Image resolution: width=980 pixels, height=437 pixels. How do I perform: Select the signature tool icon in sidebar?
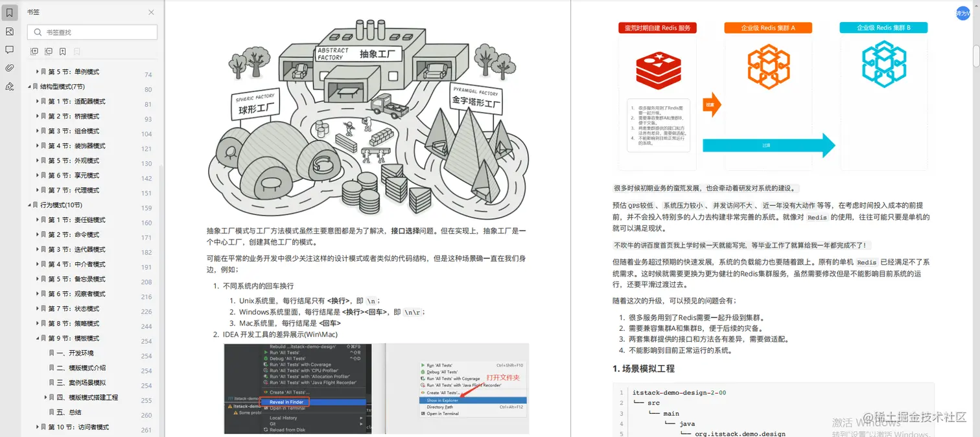8,85
